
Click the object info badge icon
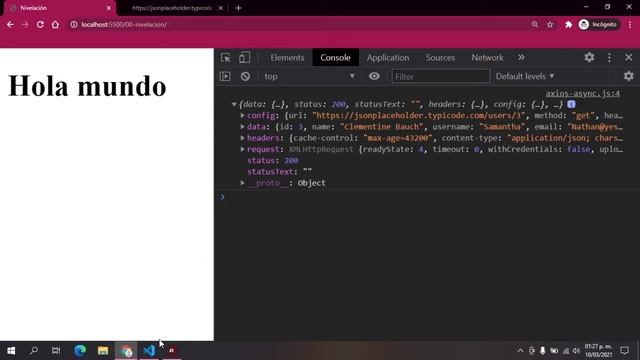tap(571, 104)
